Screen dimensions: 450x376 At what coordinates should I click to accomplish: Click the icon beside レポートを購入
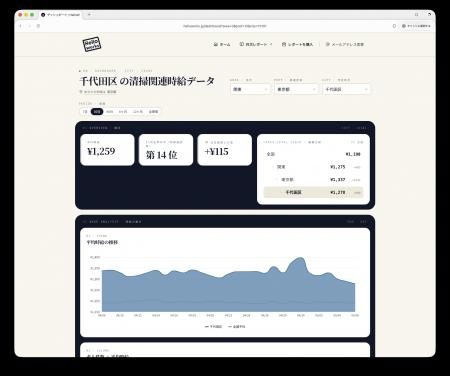pyautogui.click(x=284, y=44)
